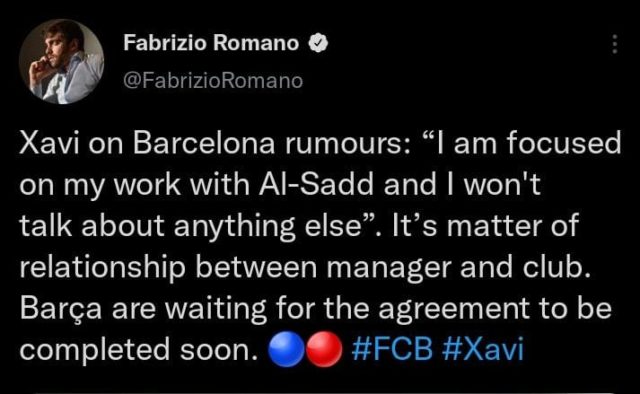640x394 pixels.
Task: Open the three-dot more options menu
Action: 615,44
